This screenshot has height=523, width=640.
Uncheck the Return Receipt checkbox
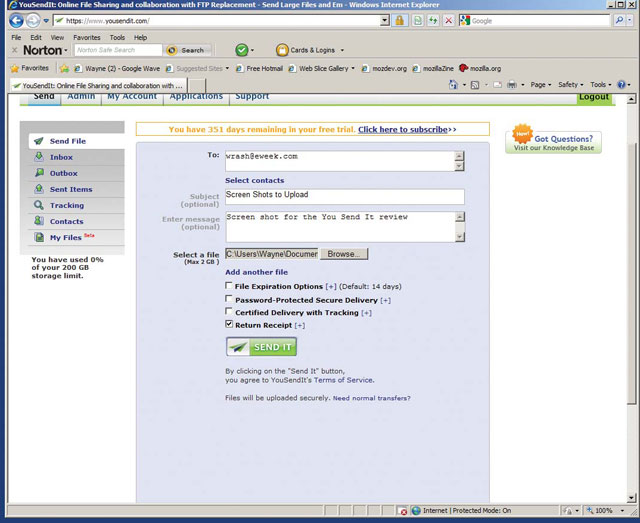(229, 324)
